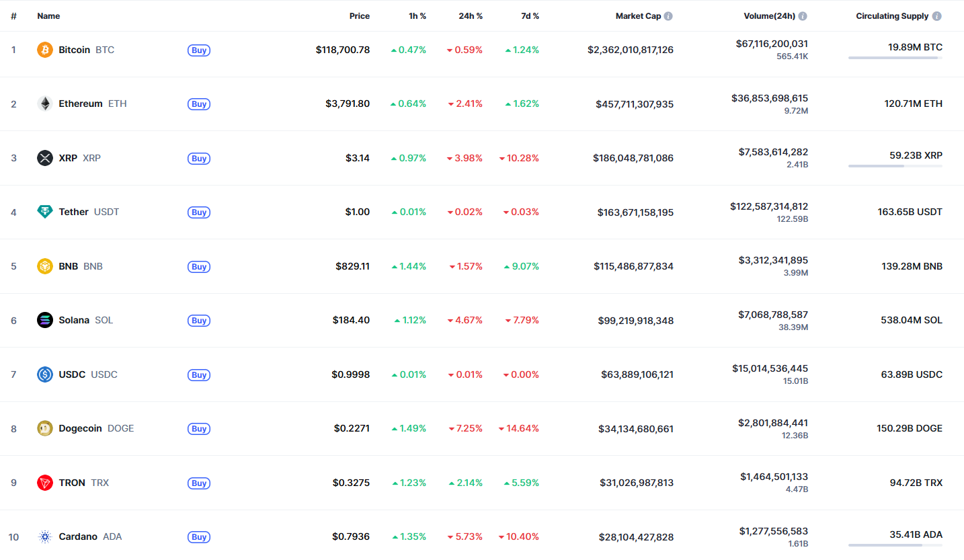
Task: Sort table by Price column header
Action: (x=360, y=16)
